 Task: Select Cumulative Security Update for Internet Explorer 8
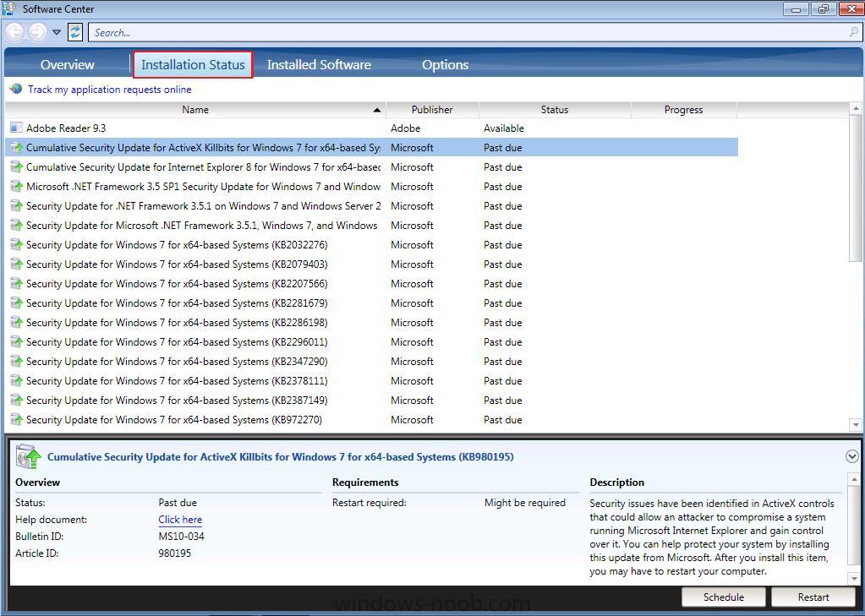tap(204, 166)
